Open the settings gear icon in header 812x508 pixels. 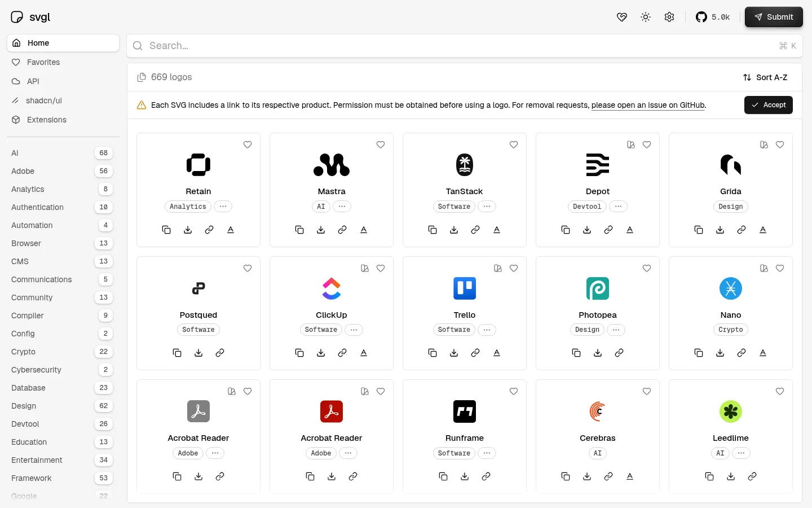pyautogui.click(x=669, y=17)
